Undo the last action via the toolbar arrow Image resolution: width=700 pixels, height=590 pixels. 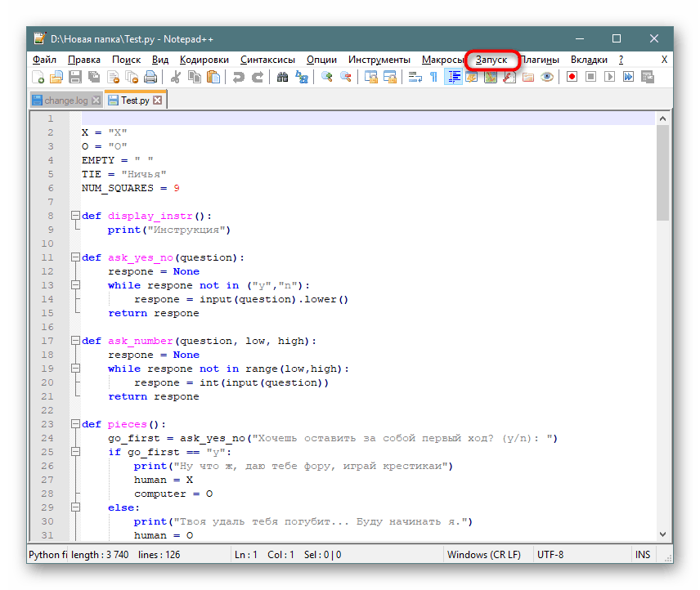click(239, 77)
